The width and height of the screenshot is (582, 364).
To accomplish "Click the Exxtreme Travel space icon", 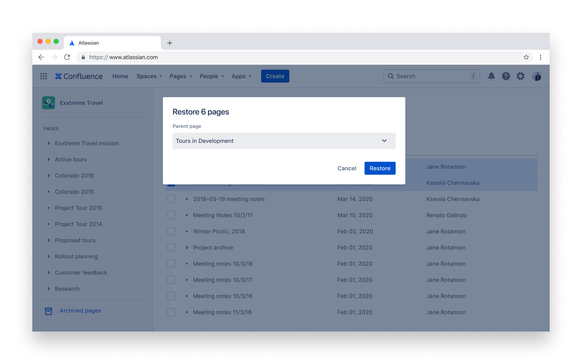I will pos(48,103).
